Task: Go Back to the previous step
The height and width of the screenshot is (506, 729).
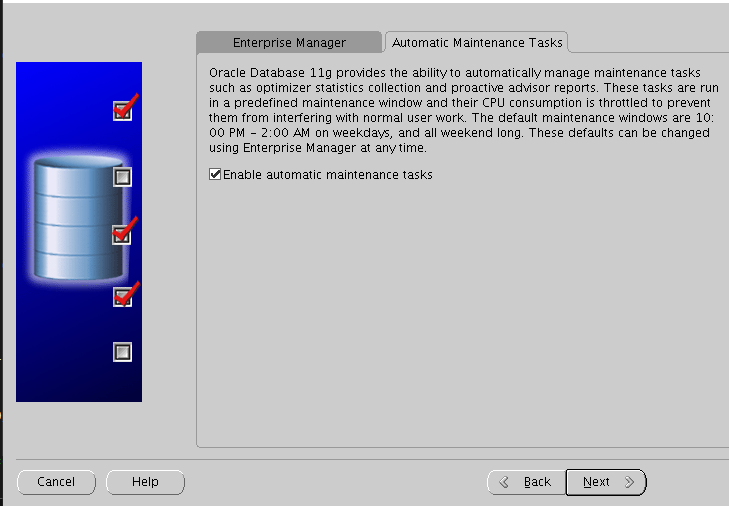Action: tap(527, 482)
